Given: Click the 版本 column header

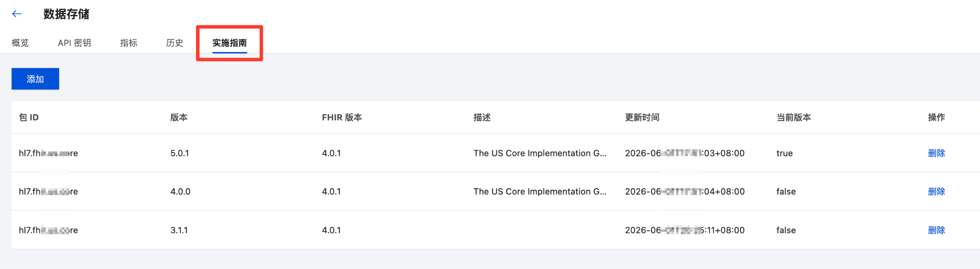Looking at the screenshot, I should [x=179, y=118].
